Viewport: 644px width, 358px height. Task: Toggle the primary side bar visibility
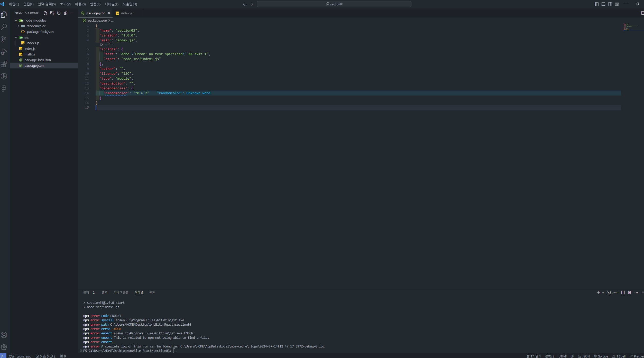[x=597, y=4]
